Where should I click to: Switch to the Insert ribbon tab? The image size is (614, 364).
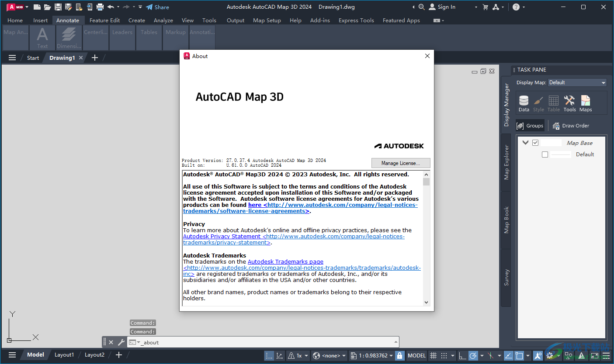coord(41,20)
